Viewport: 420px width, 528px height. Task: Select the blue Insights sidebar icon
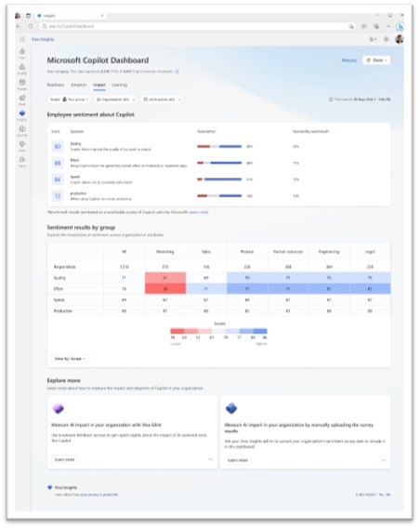point(22,113)
